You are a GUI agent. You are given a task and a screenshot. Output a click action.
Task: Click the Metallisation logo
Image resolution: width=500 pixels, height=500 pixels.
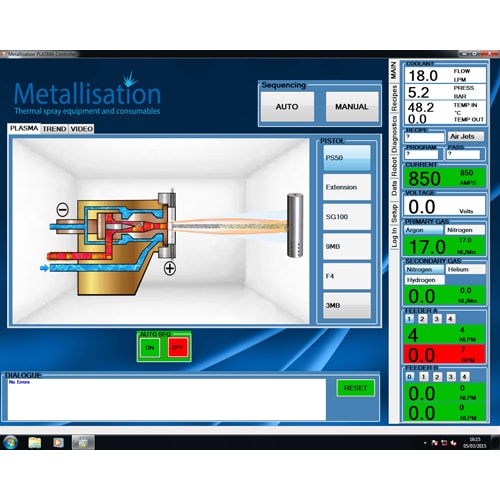[87, 94]
